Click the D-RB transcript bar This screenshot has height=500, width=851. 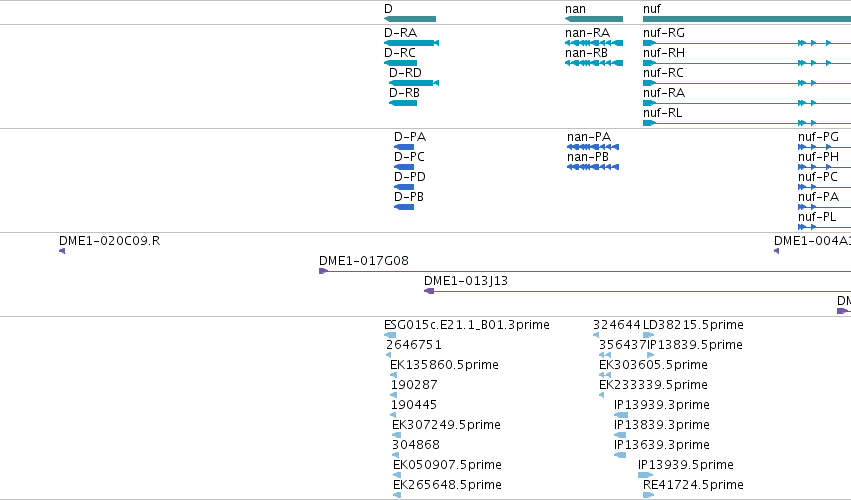click(403, 103)
